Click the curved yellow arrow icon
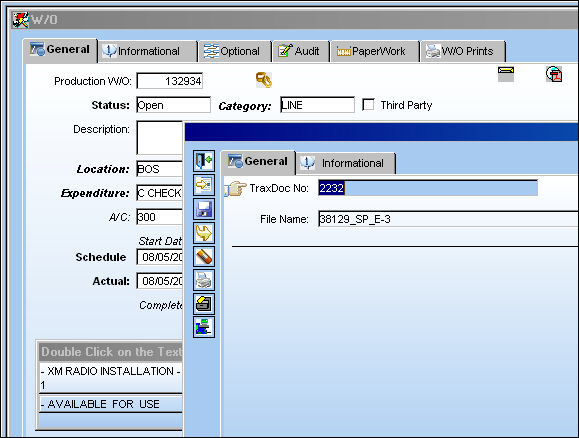 click(204, 233)
